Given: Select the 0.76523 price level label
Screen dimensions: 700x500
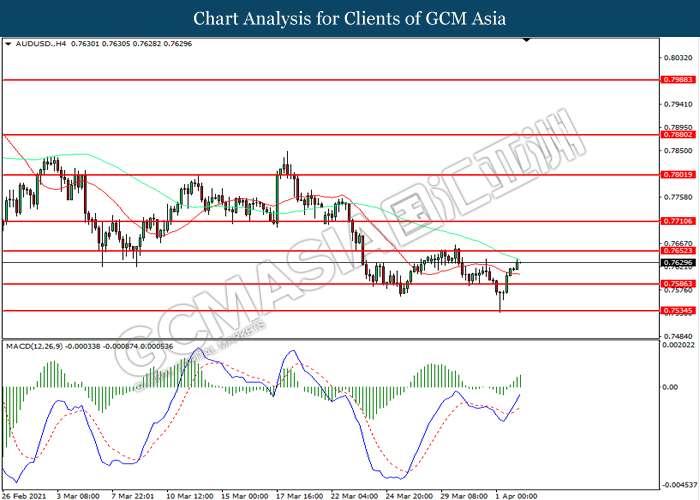Looking at the screenshot, I should tap(678, 250).
